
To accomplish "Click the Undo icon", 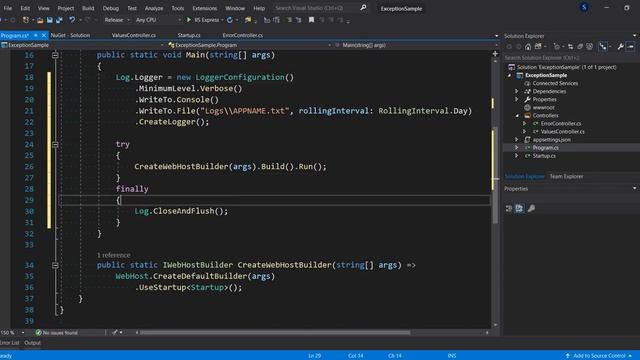I will (72, 20).
